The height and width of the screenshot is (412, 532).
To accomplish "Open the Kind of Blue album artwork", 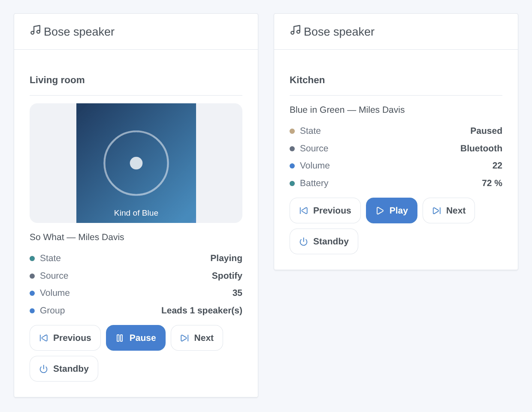I will (x=136, y=163).
